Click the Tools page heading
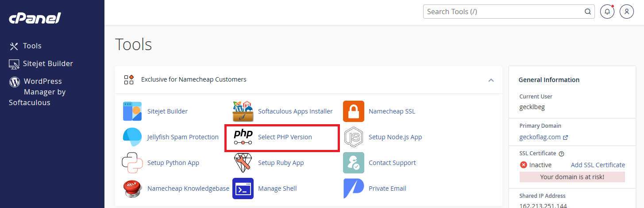The width and height of the screenshot is (644, 208). pos(133,44)
